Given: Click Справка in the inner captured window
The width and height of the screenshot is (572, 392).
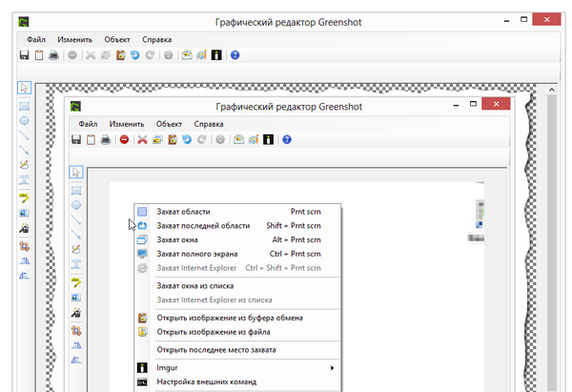Looking at the screenshot, I should coord(209,124).
